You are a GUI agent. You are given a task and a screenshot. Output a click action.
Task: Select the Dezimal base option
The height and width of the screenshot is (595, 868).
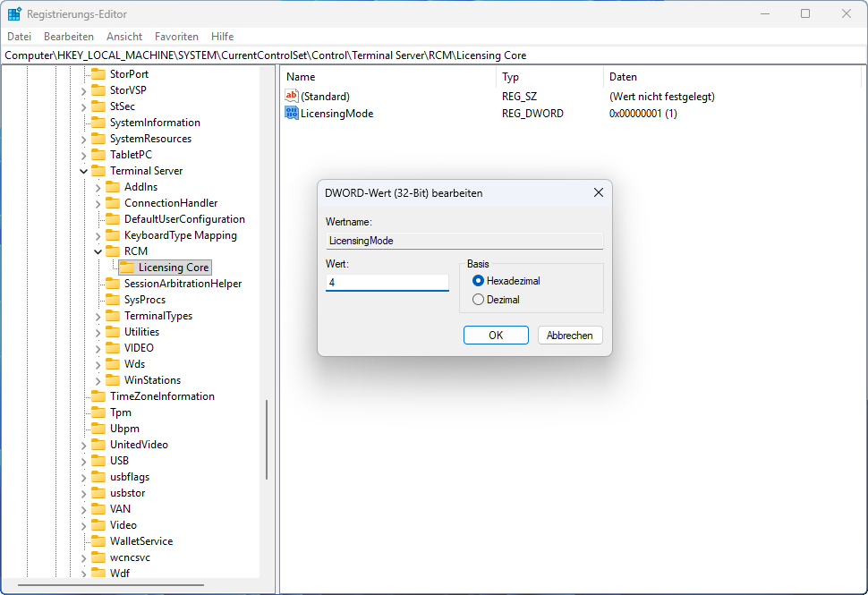pos(478,300)
